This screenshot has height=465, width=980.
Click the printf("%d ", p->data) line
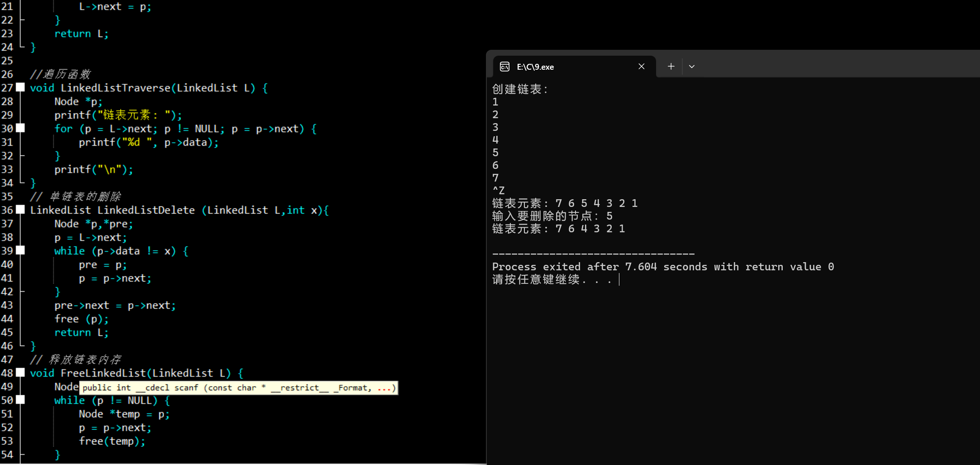(x=148, y=143)
